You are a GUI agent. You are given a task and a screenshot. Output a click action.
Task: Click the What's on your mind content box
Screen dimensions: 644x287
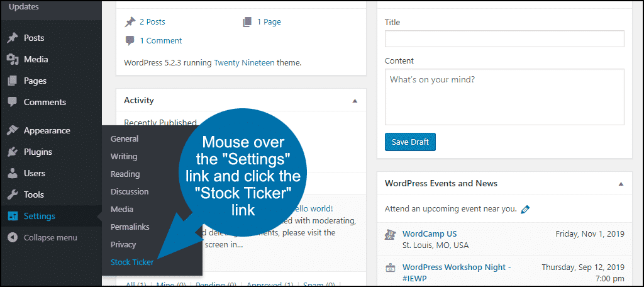click(504, 97)
